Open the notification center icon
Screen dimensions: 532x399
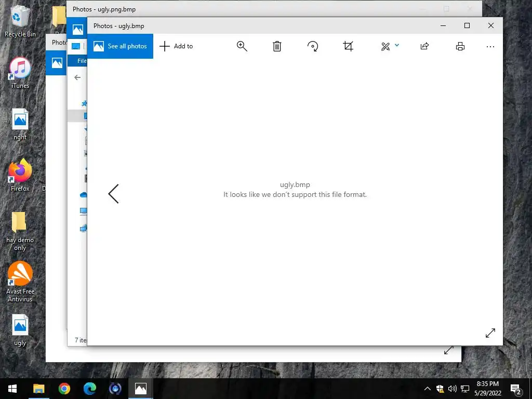[516, 389]
